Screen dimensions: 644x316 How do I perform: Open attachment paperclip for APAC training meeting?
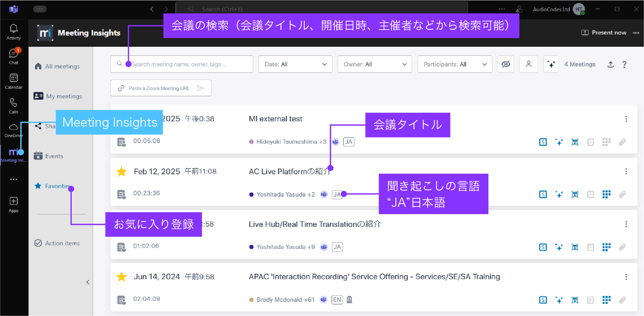click(622, 300)
